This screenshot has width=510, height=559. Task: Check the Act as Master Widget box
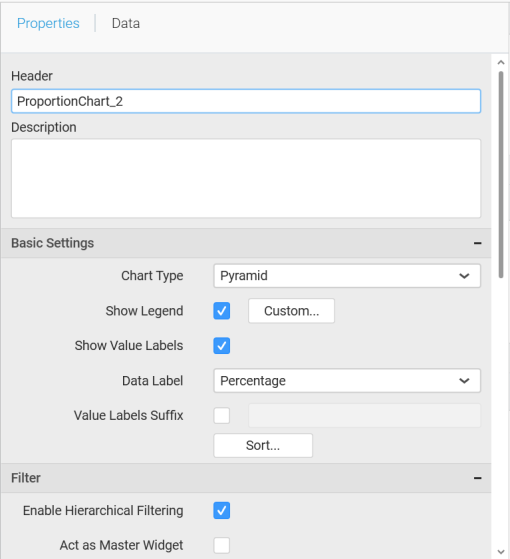pyautogui.click(x=222, y=545)
